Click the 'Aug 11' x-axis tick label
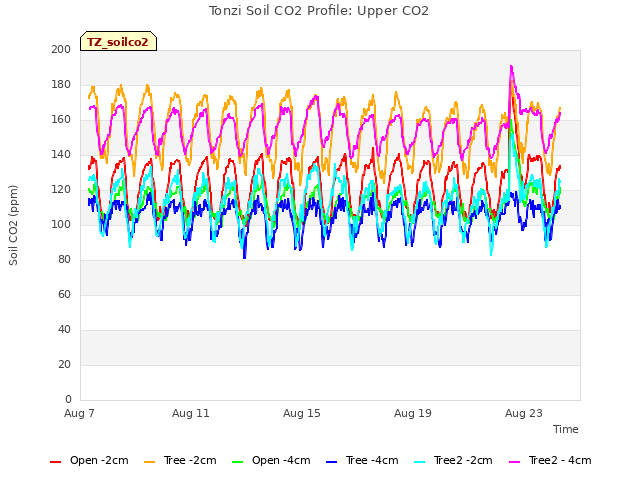 point(191,413)
